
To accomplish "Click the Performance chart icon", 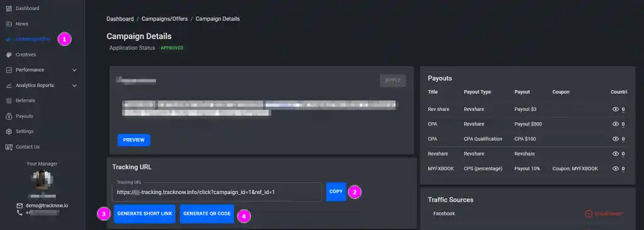I will [9, 70].
